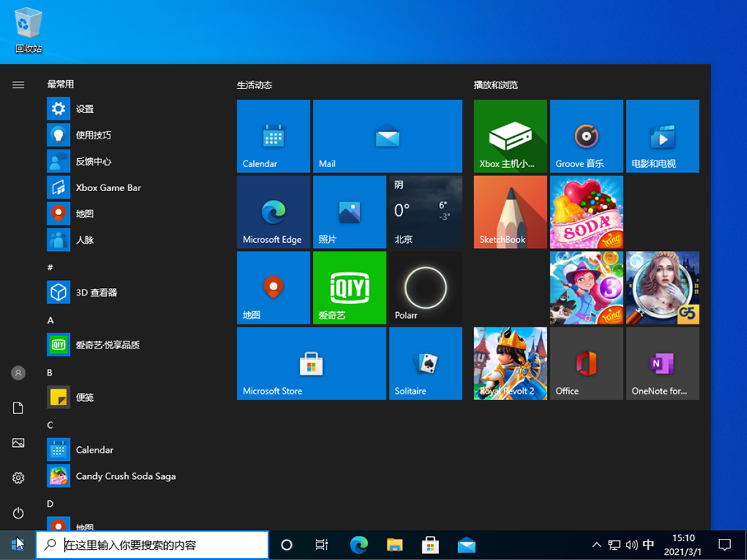Open the SketchBook tile
The image size is (747, 560).
(509, 211)
